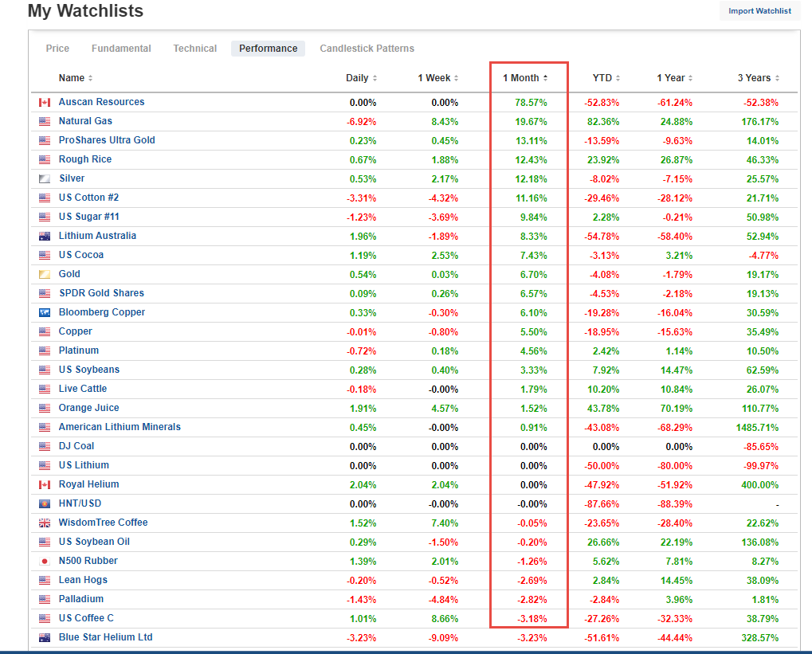This screenshot has height=654, width=812.
Task: Click the 70.19% Orange Juice value
Action: coord(677,409)
